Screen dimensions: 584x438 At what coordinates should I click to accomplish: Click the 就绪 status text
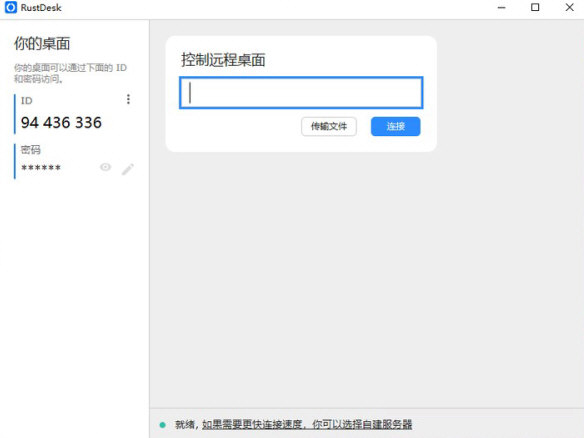[x=184, y=424]
